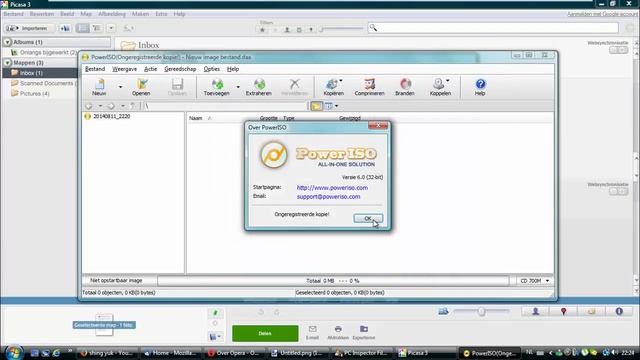
Task: Click the Branden toolbar icon
Action: tap(405, 87)
